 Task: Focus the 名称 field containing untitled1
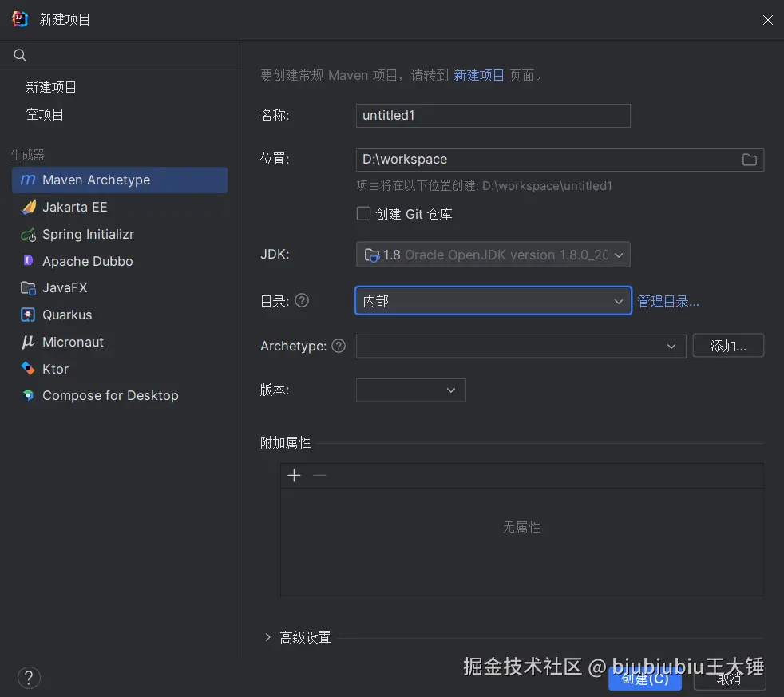coord(493,116)
